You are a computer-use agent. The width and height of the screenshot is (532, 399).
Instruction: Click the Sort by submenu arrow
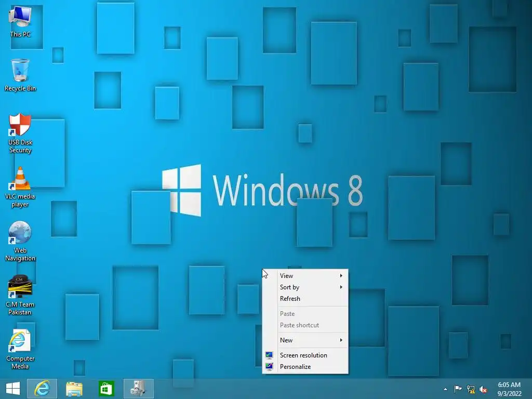point(341,287)
